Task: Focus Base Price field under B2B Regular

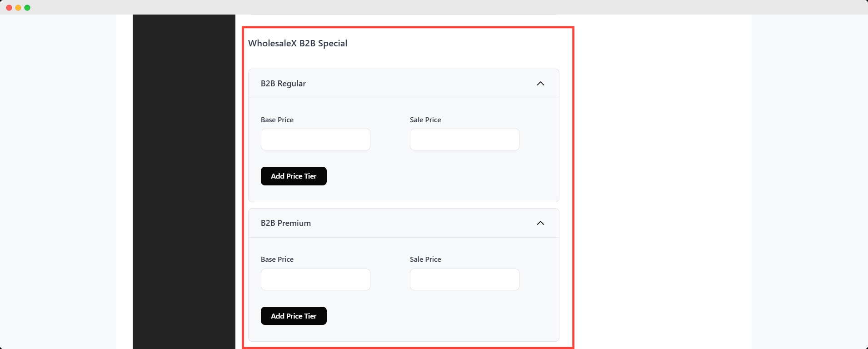Action: click(x=315, y=140)
